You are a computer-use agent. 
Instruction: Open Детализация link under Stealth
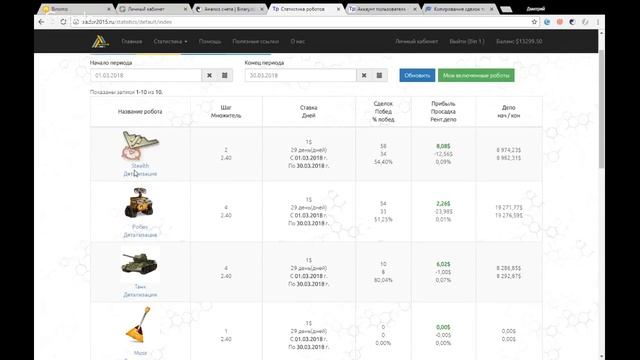coord(140,173)
